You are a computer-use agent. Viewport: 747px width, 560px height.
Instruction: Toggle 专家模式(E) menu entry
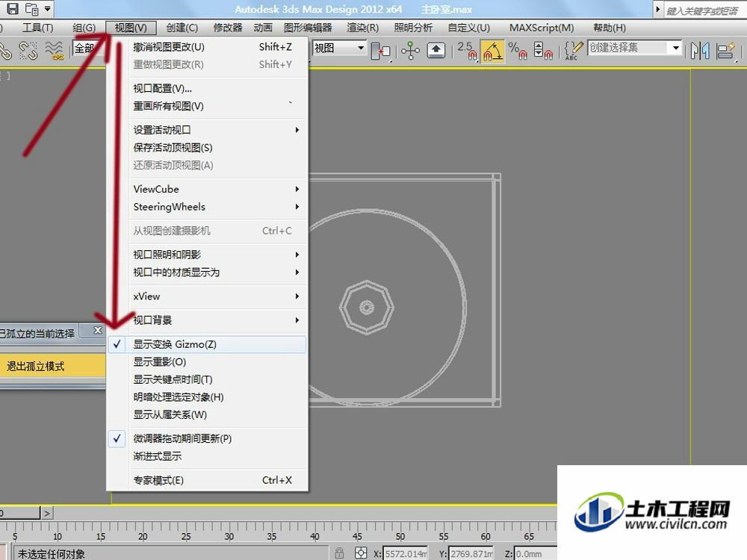[207, 480]
